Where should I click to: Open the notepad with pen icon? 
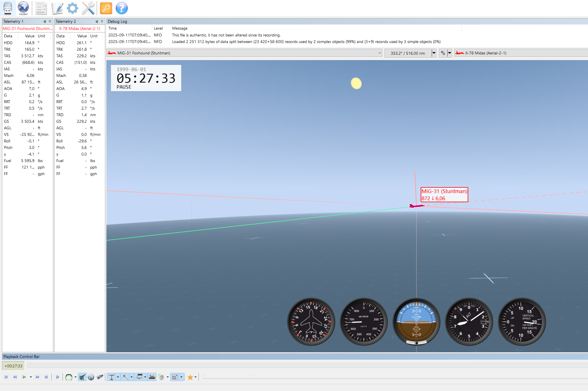(x=57, y=8)
